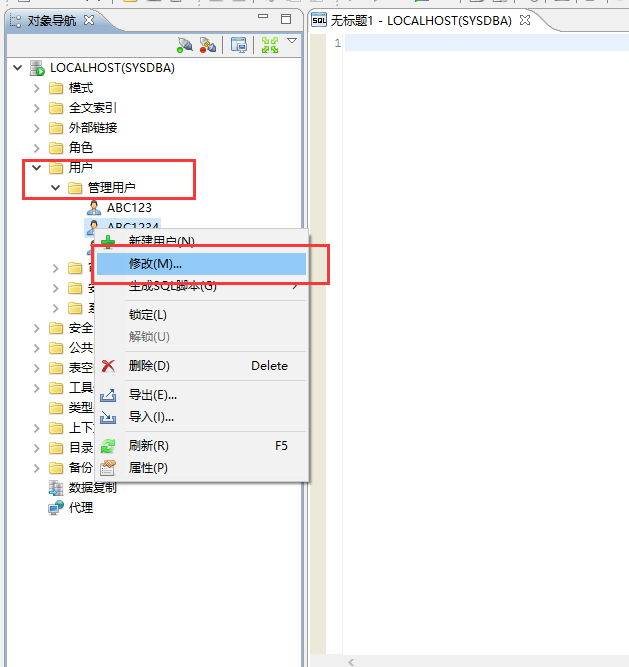This screenshot has height=667, width=629.
Task: Choose 新建用户(N) from context menu
Action: 201,241
